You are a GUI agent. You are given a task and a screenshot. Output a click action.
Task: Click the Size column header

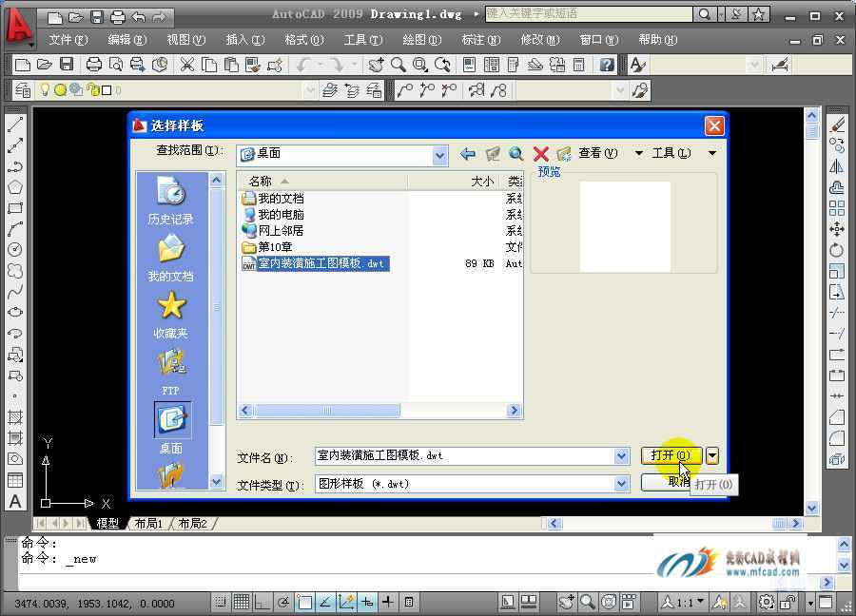pos(455,182)
